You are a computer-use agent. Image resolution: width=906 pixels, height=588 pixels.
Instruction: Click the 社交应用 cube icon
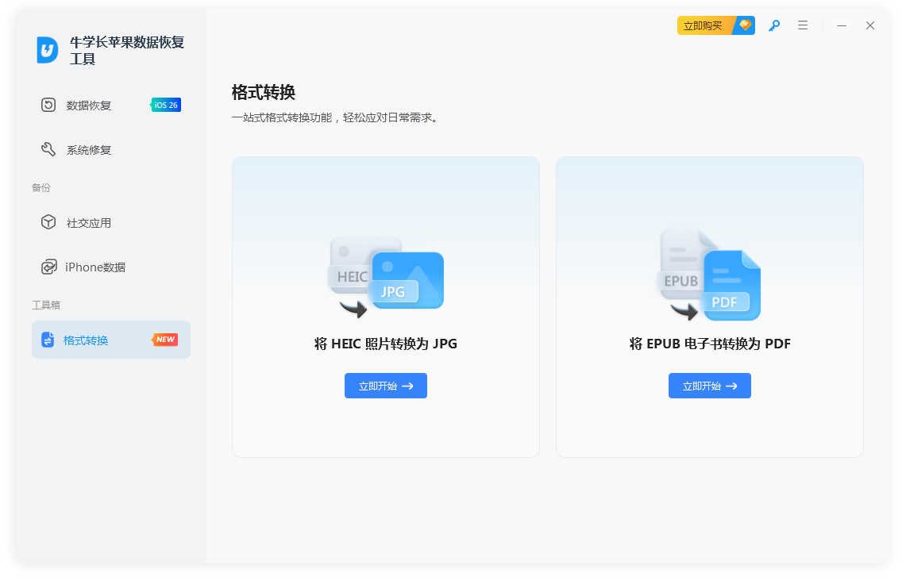(x=48, y=222)
